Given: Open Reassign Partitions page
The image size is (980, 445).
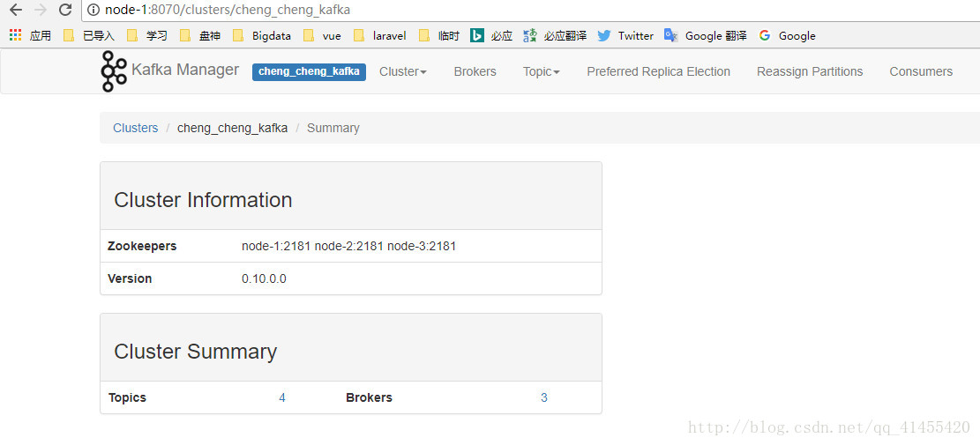Looking at the screenshot, I should 810,71.
